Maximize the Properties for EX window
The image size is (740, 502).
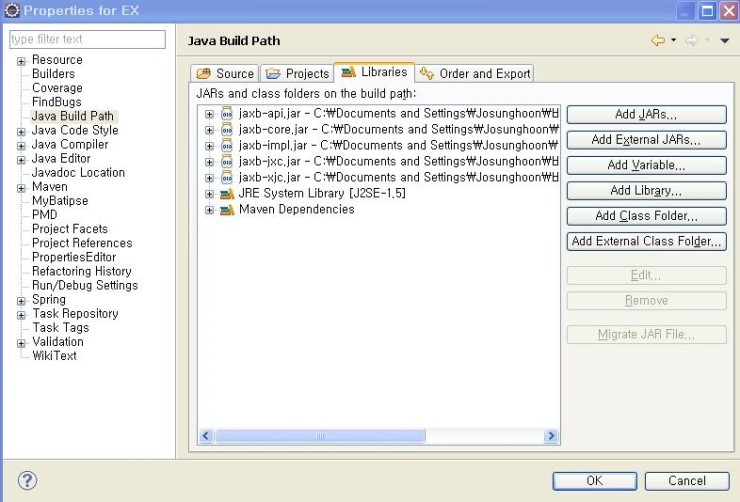707,11
